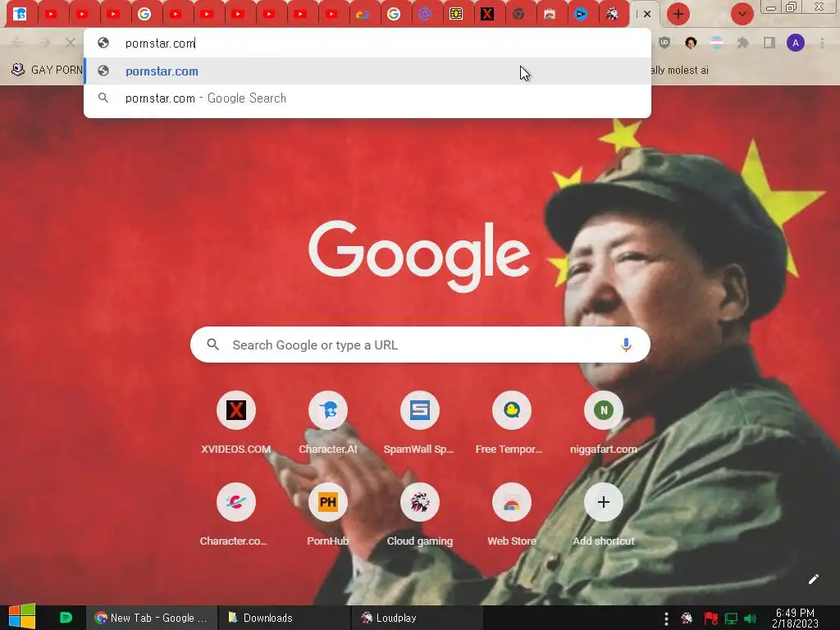840x630 pixels.
Task: Go back using the browser Back arrow
Action: pos(18,43)
